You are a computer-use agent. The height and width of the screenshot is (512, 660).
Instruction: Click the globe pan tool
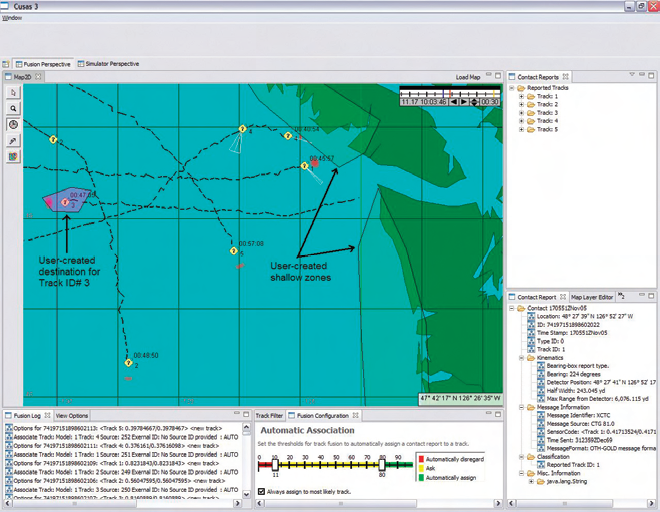coord(14,125)
